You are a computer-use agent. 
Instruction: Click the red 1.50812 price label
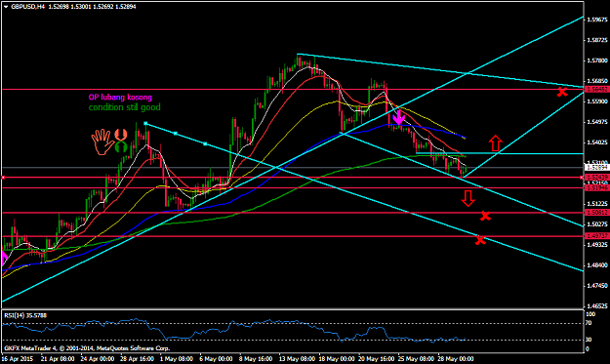point(597,213)
